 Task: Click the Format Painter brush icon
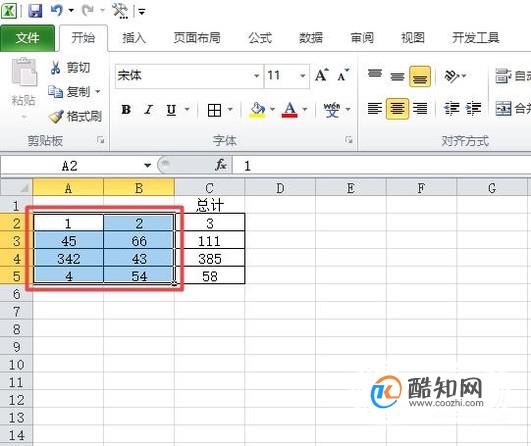coord(56,116)
